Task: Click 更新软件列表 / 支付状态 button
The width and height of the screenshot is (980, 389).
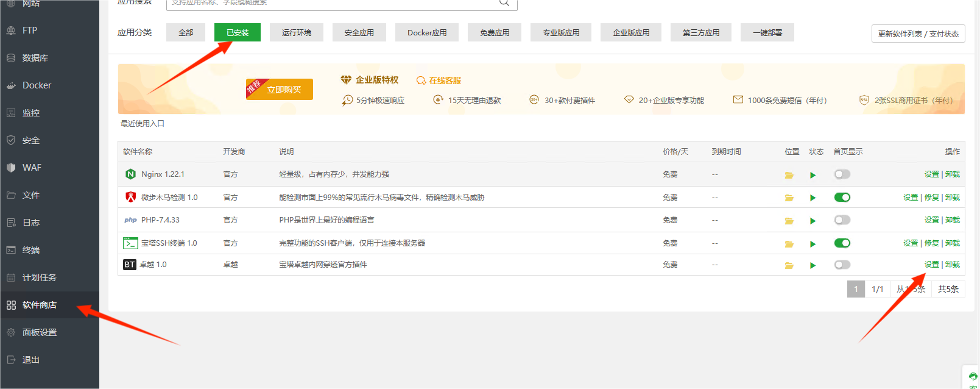Action: 918,34
